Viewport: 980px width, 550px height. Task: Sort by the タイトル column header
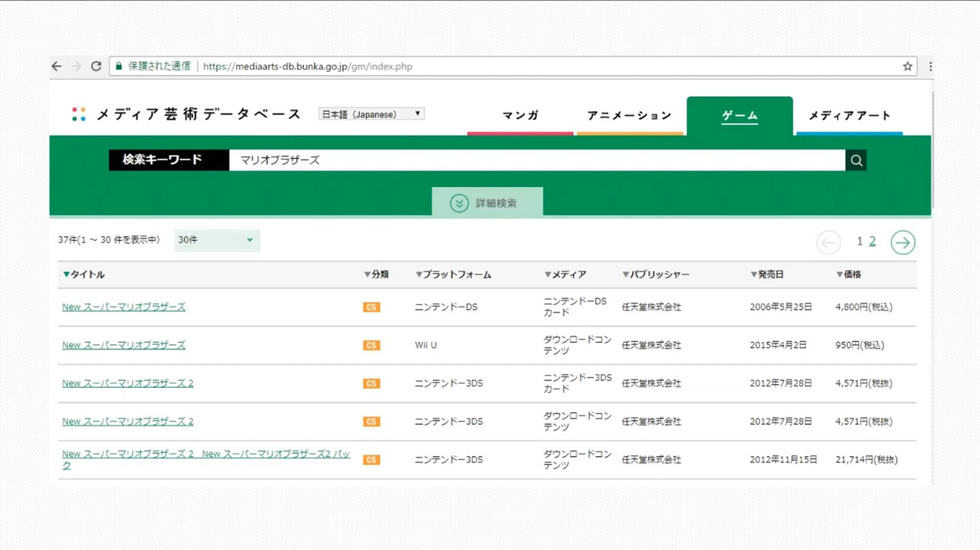pyautogui.click(x=84, y=275)
